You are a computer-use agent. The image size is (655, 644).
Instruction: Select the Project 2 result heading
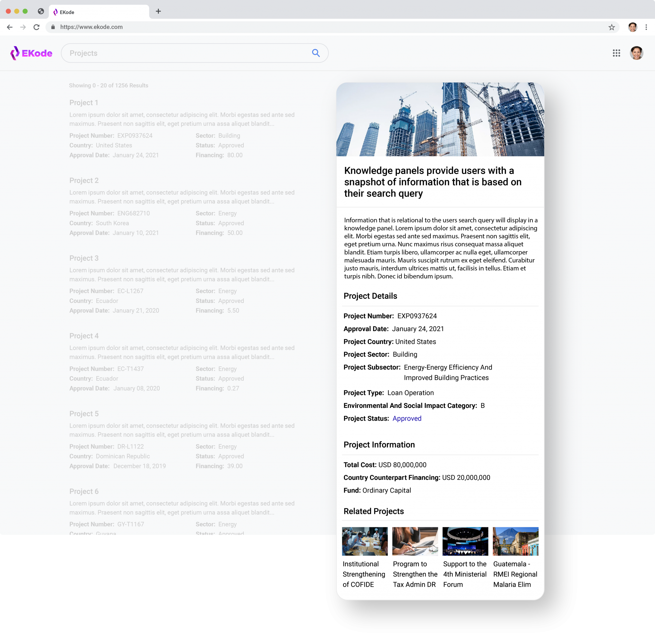click(84, 180)
